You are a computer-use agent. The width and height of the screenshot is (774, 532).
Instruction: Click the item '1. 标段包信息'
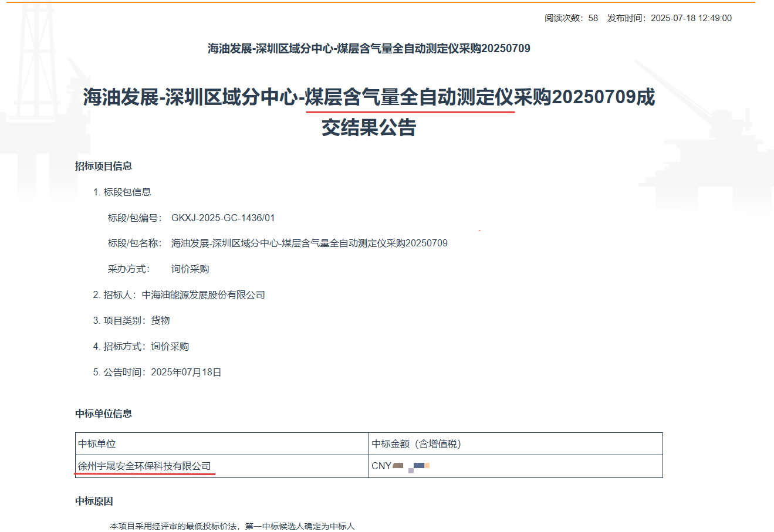click(122, 192)
